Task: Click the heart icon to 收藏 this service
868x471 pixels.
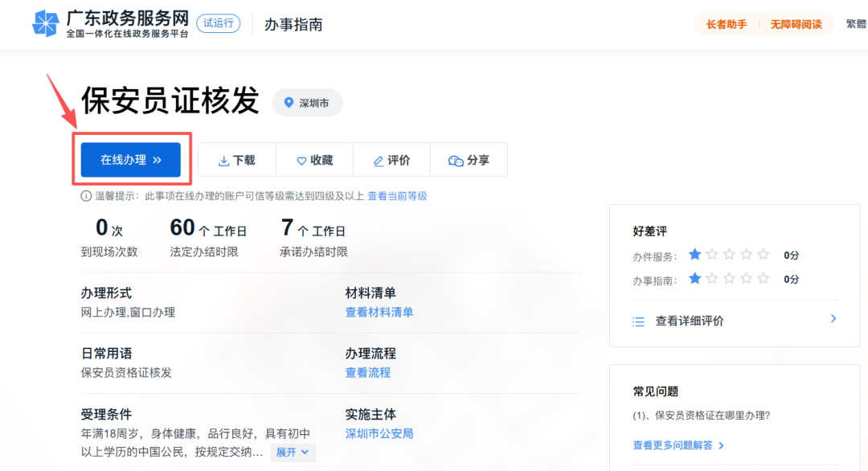Action: point(301,160)
